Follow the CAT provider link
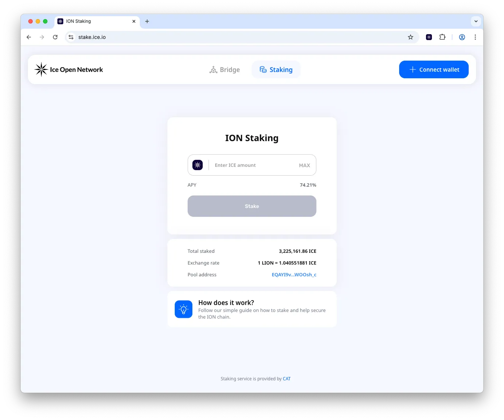The width and height of the screenshot is (504, 420). 287,379
